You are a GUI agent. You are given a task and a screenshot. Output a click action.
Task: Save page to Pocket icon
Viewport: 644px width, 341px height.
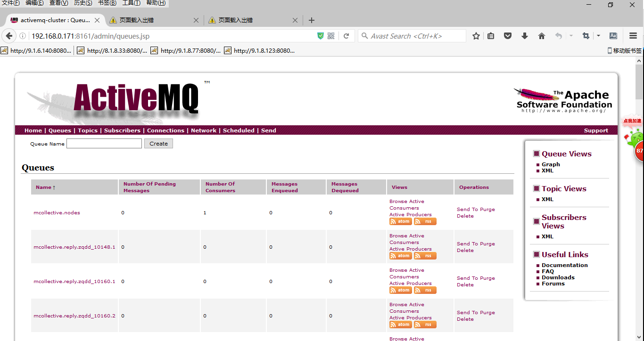click(508, 36)
